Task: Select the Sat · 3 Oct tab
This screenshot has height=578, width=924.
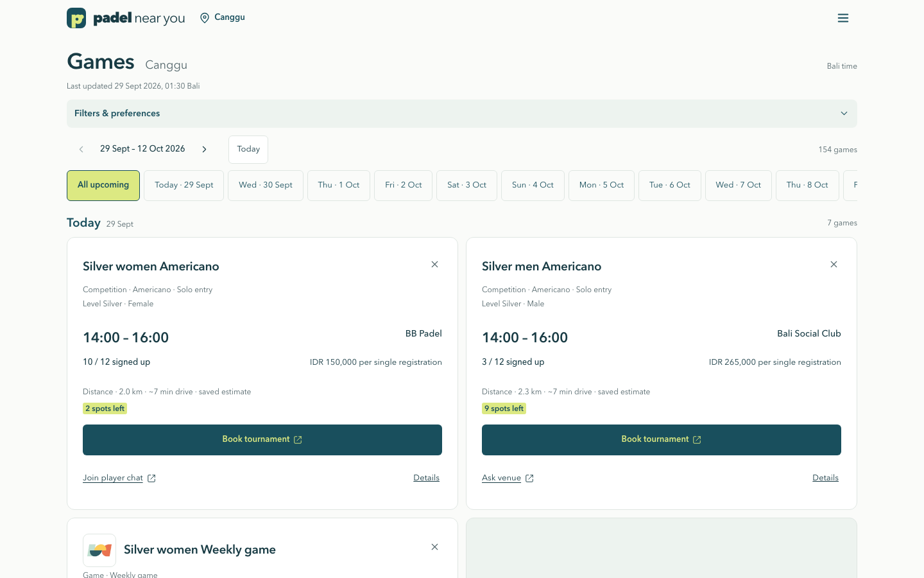Action: click(x=466, y=185)
